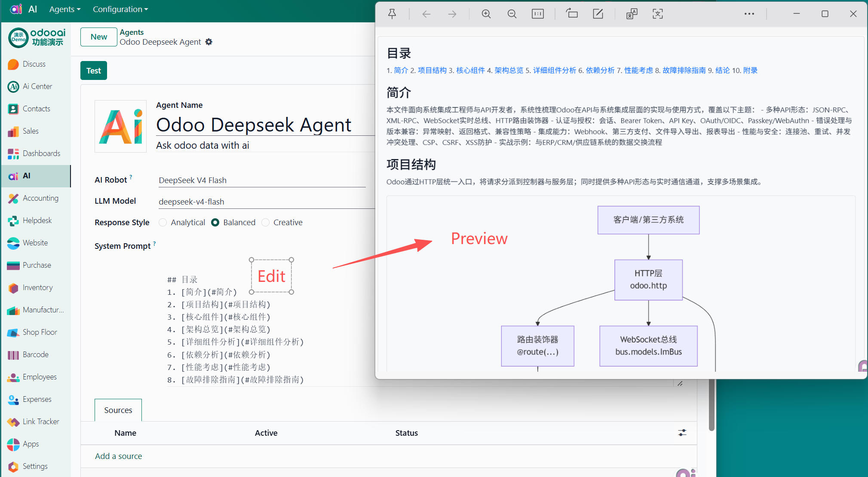Click Add a source link
Viewport: 868px width, 477px height.
118,456
